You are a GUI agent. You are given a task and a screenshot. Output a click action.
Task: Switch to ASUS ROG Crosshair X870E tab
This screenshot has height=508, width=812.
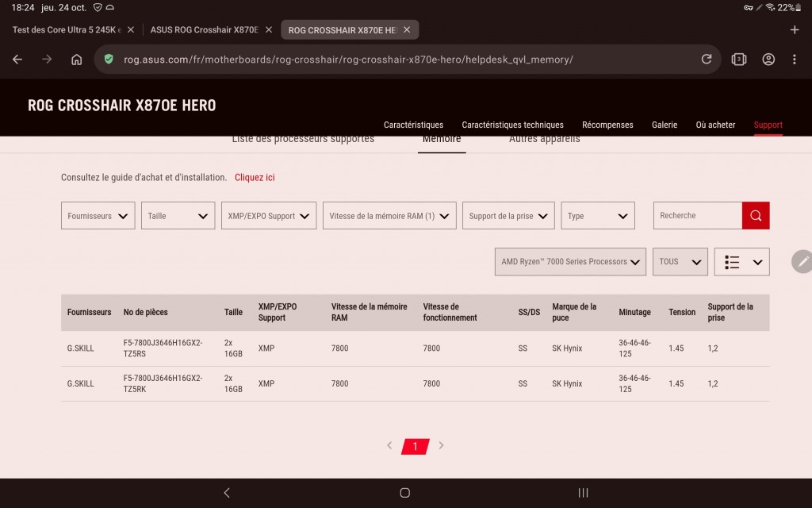point(204,29)
